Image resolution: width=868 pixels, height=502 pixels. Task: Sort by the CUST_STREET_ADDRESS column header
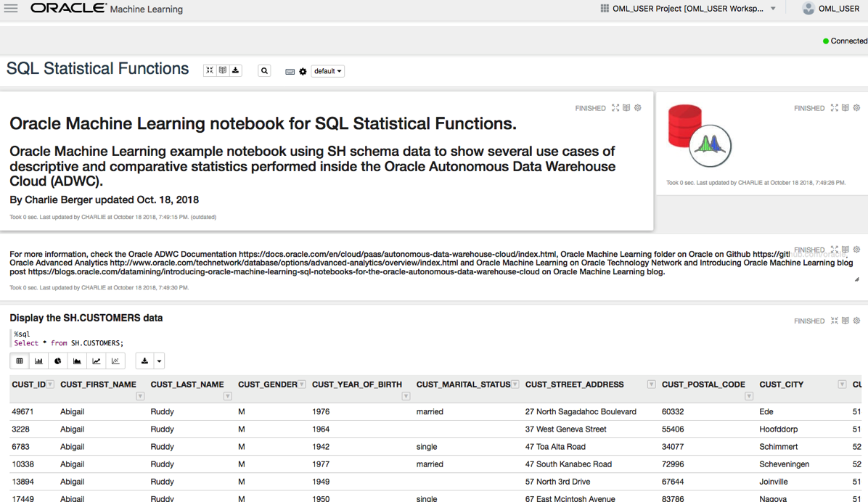574,384
